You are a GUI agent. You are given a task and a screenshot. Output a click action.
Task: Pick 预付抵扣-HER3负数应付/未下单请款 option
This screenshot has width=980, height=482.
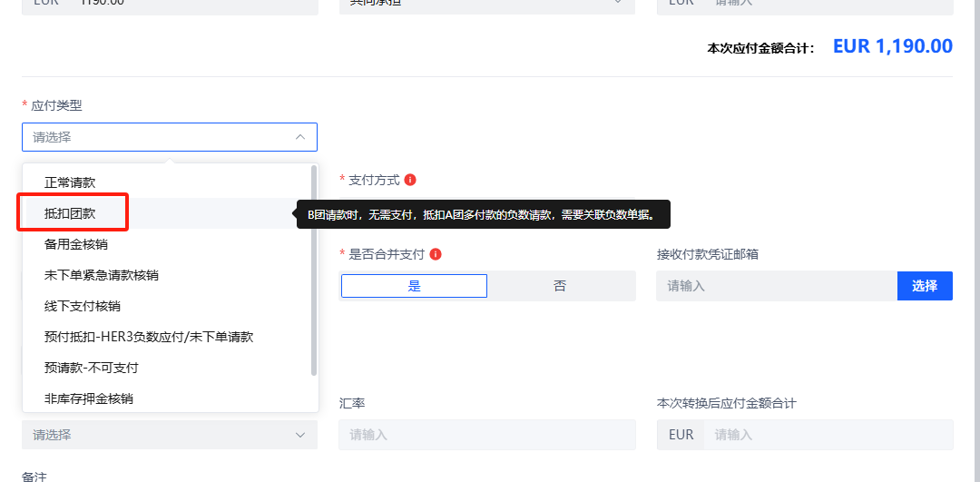click(x=149, y=337)
